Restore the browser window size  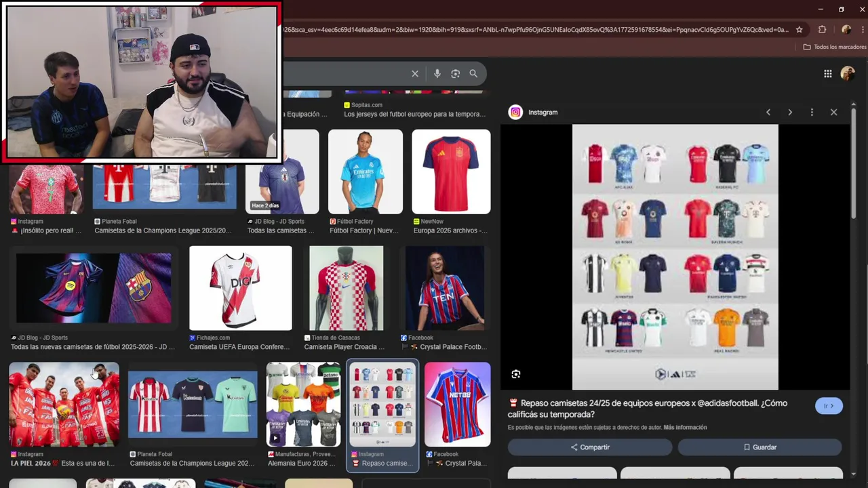pyautogui.click(x=842, y=9)
